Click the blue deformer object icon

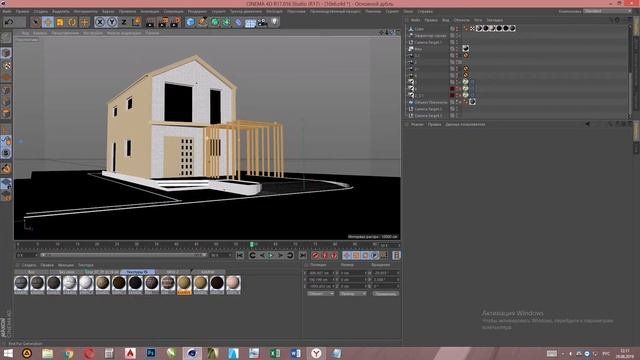[238, 22]
